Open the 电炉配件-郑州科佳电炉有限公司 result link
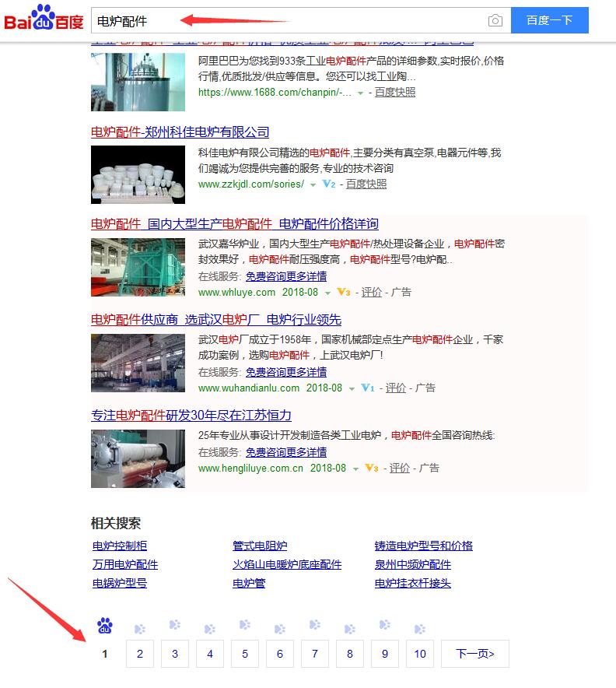Screen dimensions: 616x688 [x=180, y=132]
